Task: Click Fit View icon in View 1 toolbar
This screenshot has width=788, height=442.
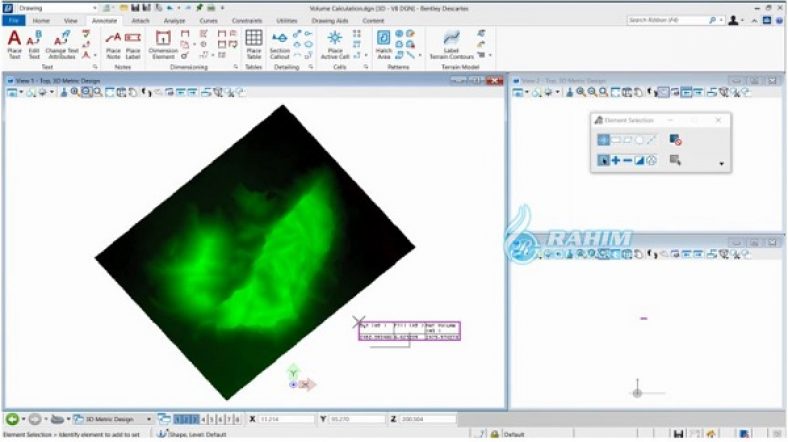Action: [110, 92]
